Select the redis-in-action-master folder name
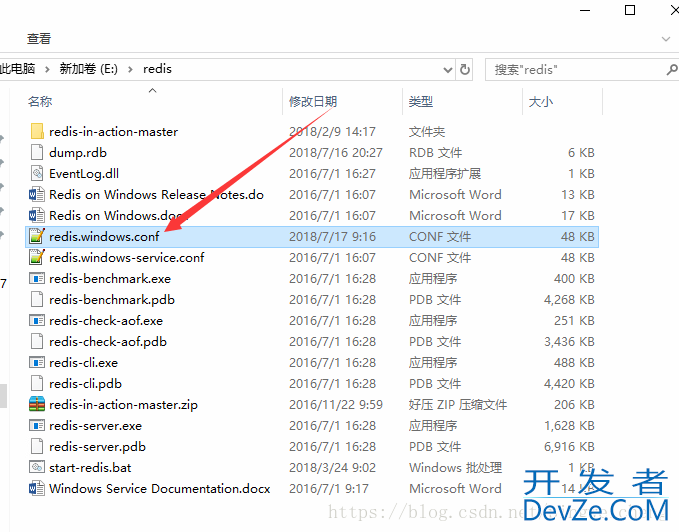The height and width of the screenshot is (532, 679). [x=113, y=132]
